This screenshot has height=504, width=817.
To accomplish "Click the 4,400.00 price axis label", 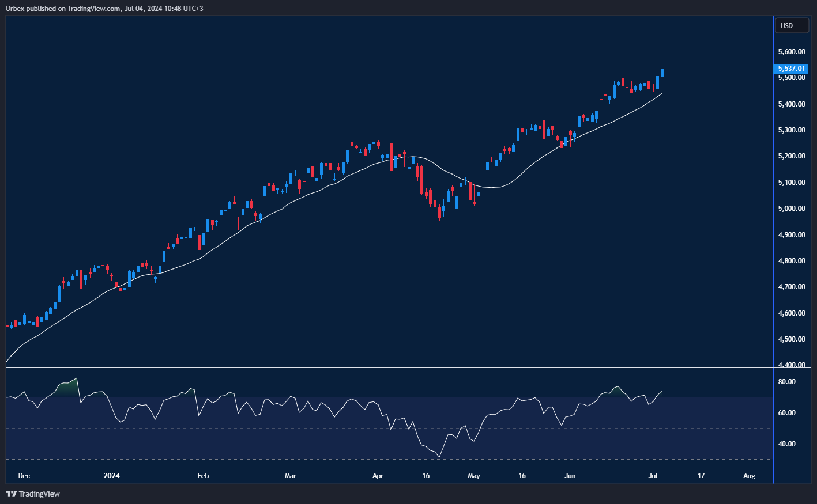I will 791,365.
